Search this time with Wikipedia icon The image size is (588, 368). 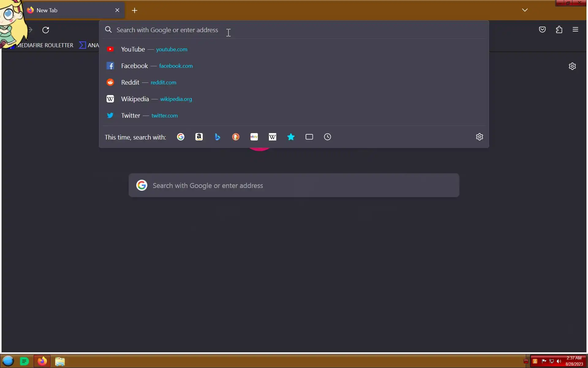pos(273,137)
